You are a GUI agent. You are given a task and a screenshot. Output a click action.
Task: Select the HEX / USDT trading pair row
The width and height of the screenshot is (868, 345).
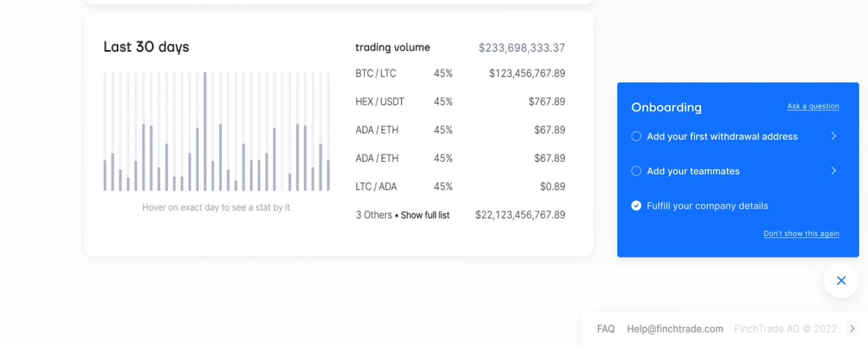pyautogui.click(x=461, y=102)
